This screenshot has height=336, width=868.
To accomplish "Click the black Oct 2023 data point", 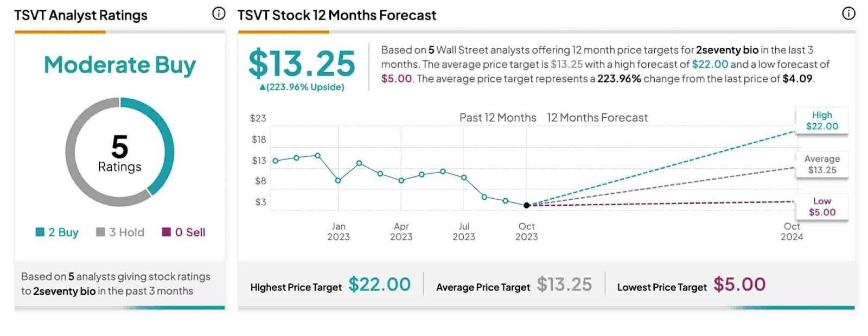I will coord(527,205).
